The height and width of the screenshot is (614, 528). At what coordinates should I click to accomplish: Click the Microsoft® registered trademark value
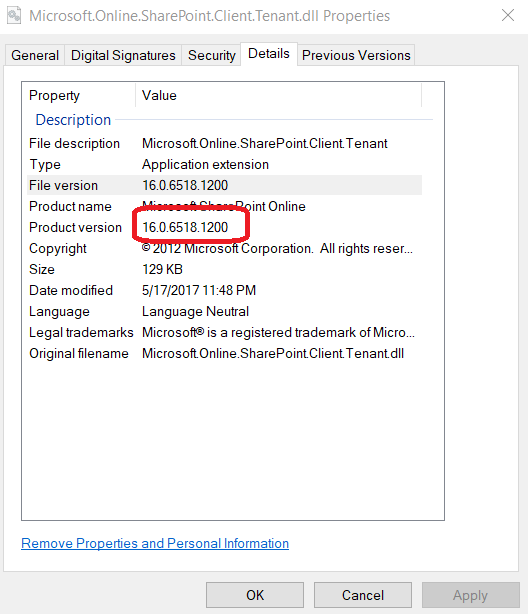278,332
